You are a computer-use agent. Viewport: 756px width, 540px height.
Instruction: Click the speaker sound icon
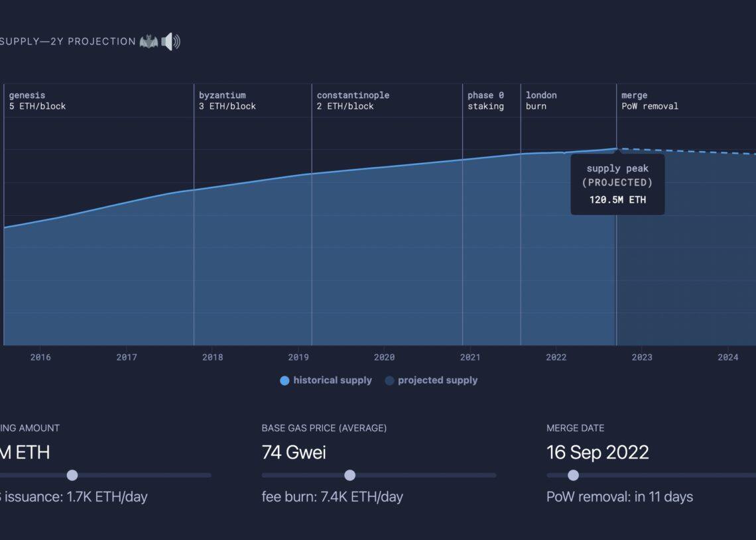coord(170,42)
